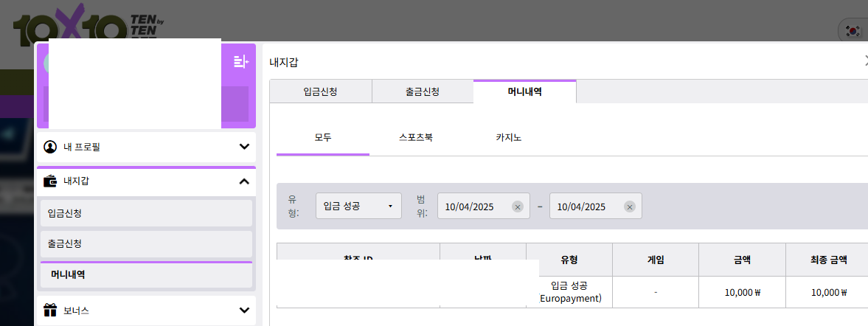Click the sidebar collapse menu icon

click(240, 61)
